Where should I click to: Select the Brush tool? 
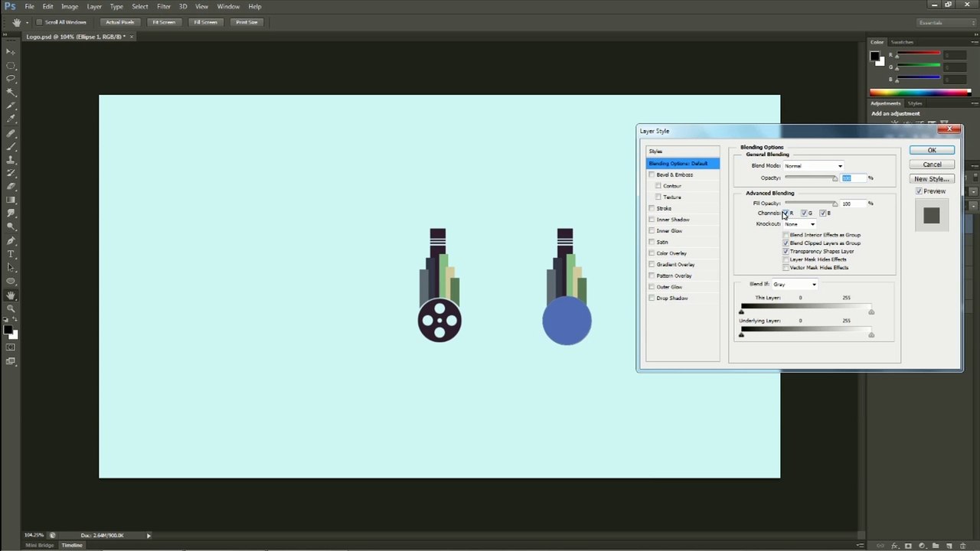click(11, 146)
